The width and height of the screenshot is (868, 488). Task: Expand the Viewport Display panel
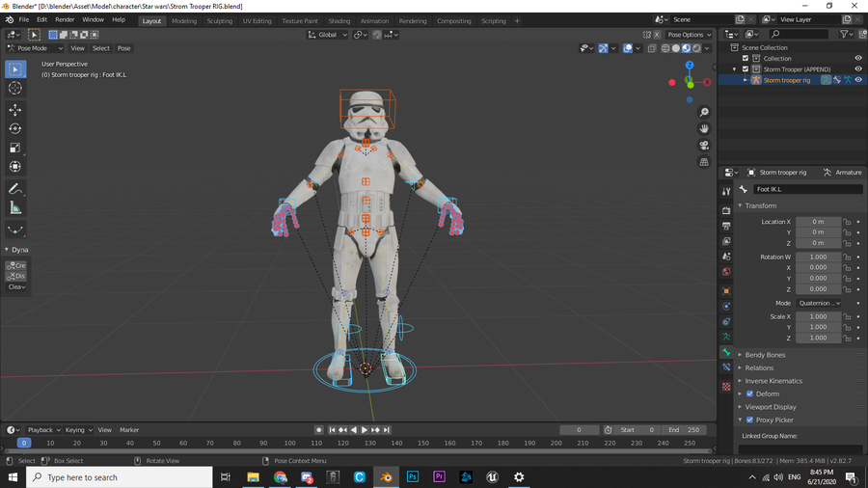(770, 407)
